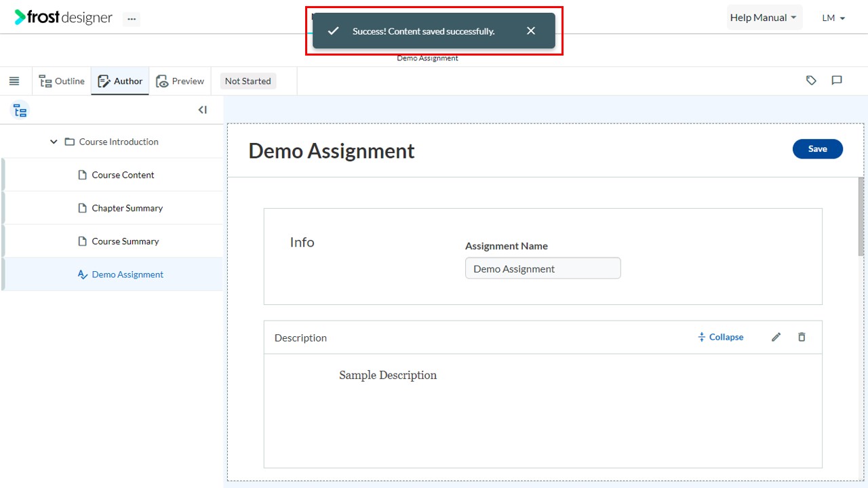The image size is (868, 488).
Task: Click the Assignment Name input field
Action: [542, 268]
